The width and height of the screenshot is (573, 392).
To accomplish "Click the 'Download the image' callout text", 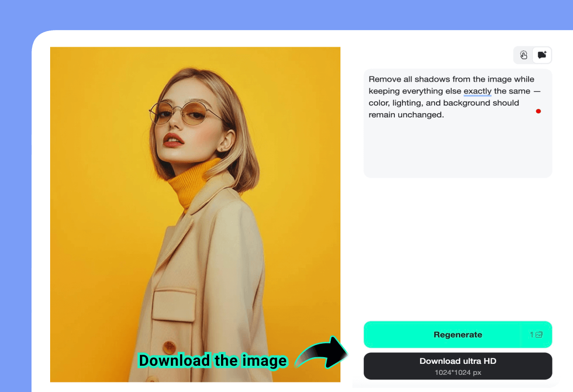I will (212, 361).
